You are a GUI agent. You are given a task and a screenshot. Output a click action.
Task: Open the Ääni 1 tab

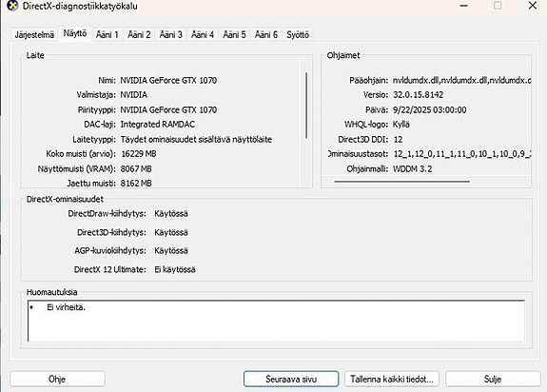pos(107,35)
